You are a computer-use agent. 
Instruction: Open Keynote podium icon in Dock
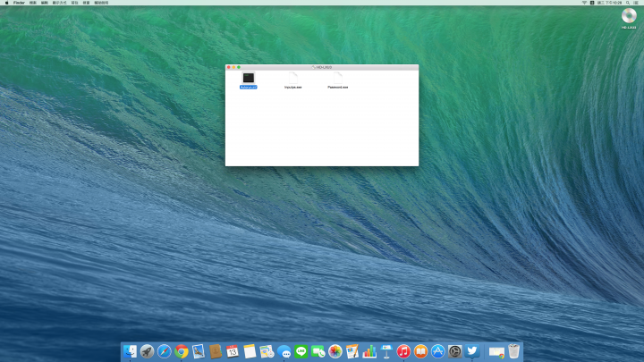[x=386, y=351]
